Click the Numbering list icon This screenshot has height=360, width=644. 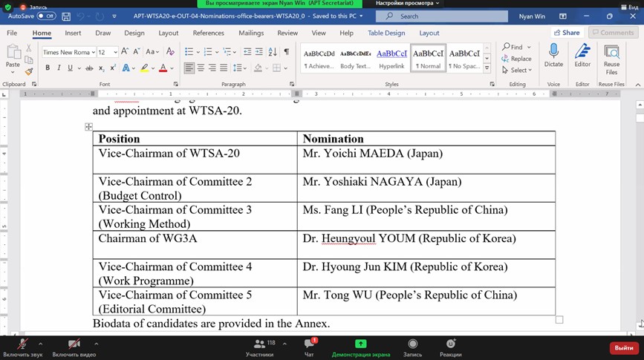click(208, 52)
